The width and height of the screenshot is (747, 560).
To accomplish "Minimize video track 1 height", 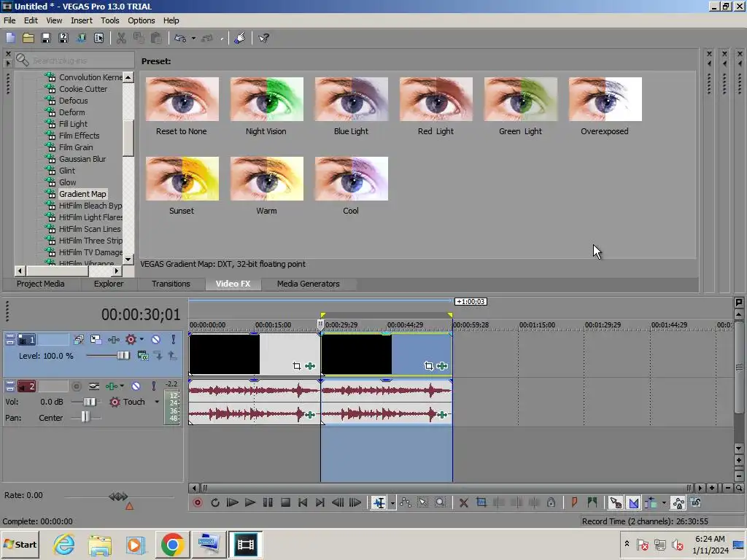I will (10, 337).
